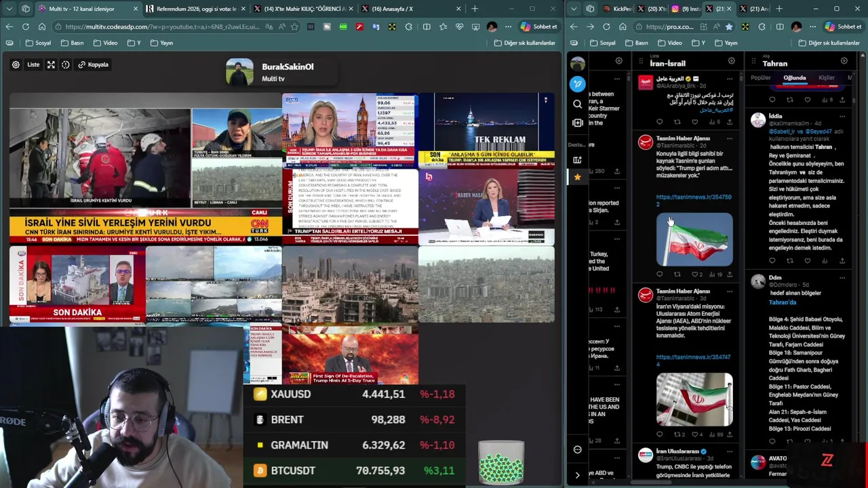
Task: Compose new post with blue feather button
Action: [x=578, y=83]
